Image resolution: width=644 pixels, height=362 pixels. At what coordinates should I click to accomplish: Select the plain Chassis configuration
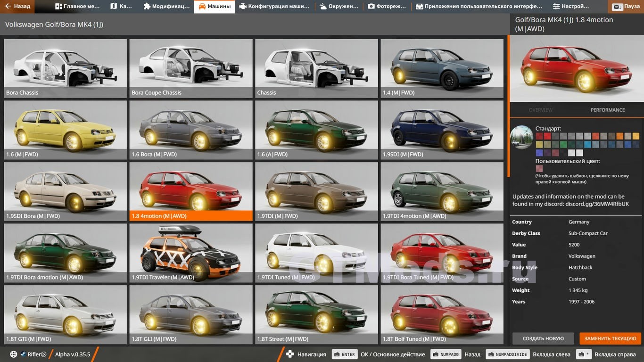(316, 68)
